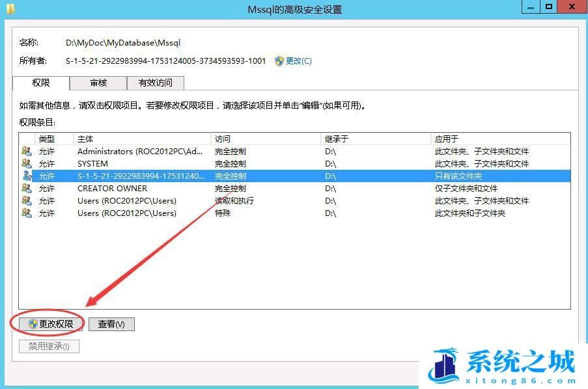Click the group icon on the Administrators row

(27, 152)
